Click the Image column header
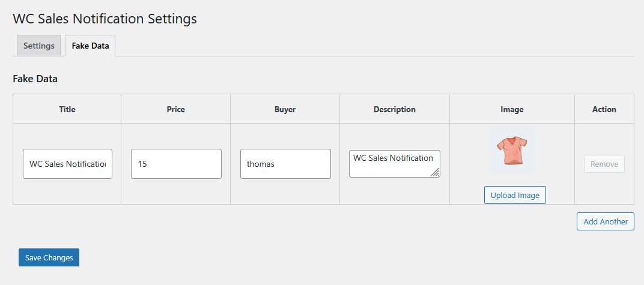Screen dimensions: 644x285 [512, 109]
